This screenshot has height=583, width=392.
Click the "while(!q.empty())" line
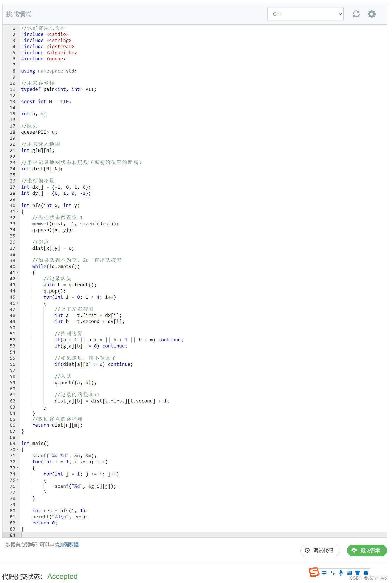pyautogui.click(x=56, y=267)
